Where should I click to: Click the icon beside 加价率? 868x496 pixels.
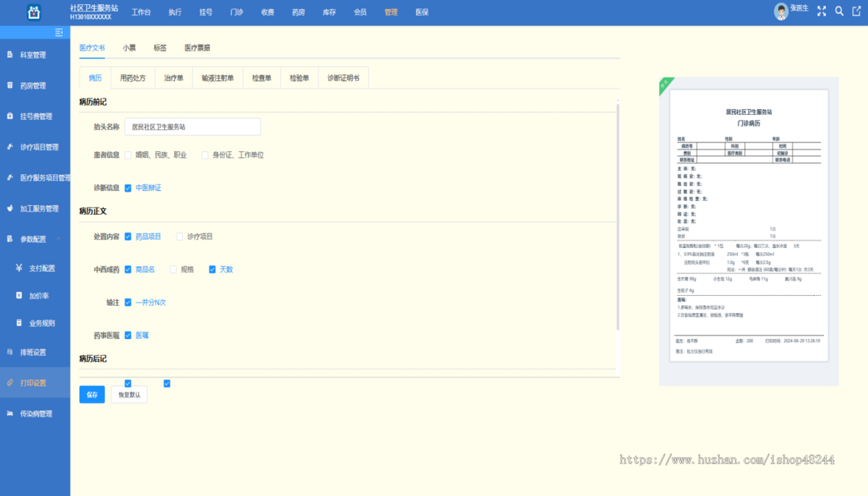pos(19,296)
